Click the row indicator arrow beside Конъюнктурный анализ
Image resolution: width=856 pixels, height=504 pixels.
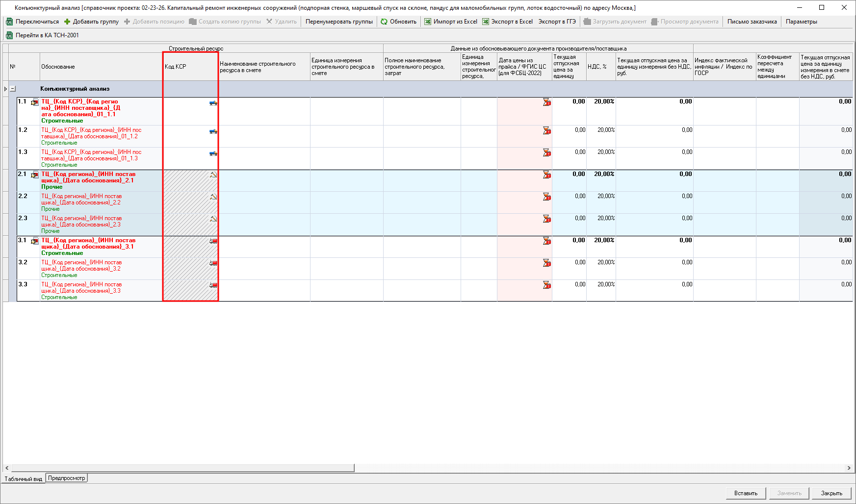pos(5,89)
